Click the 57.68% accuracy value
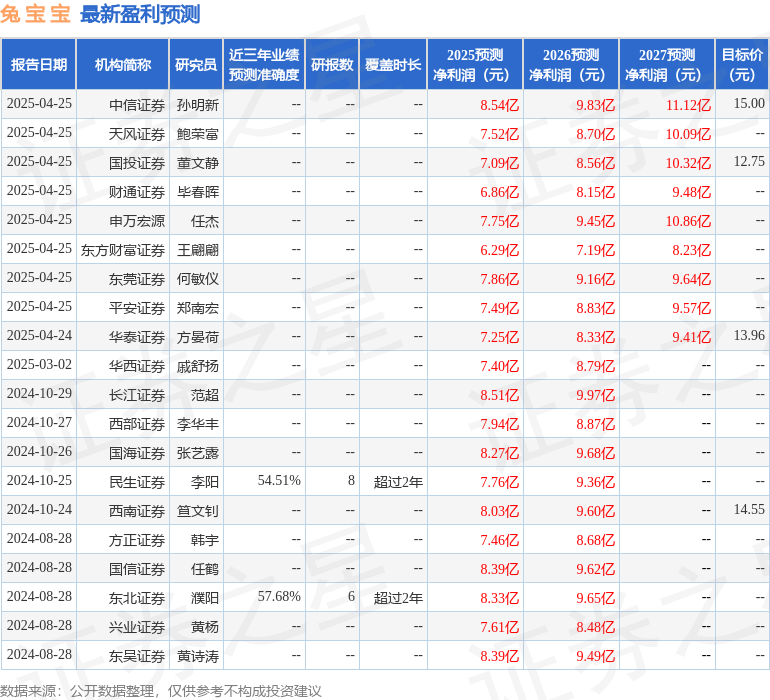 tap(279, 596)
